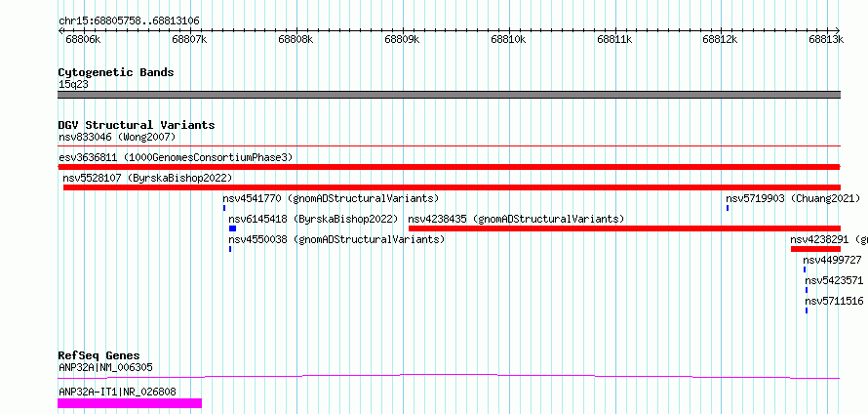Click the red nsv4238291 variant bar
Screen dimensions: 868x414
click(816, 249)
